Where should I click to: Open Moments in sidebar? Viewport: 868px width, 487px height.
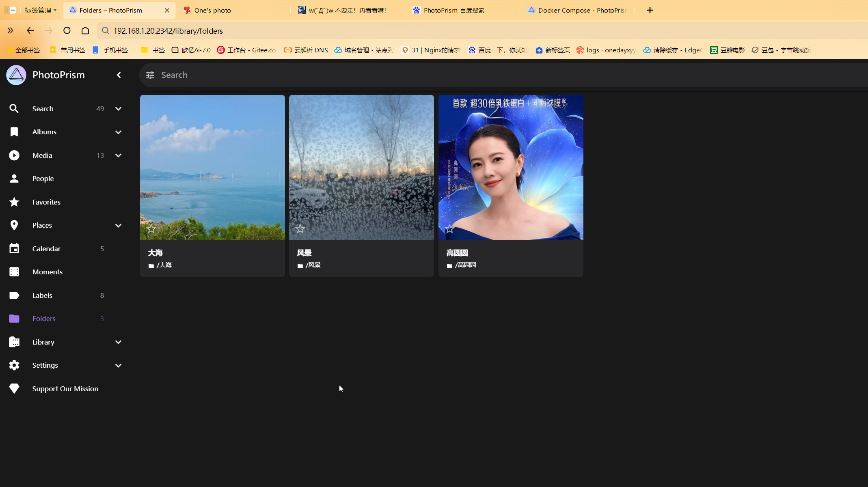coord(47,272)
